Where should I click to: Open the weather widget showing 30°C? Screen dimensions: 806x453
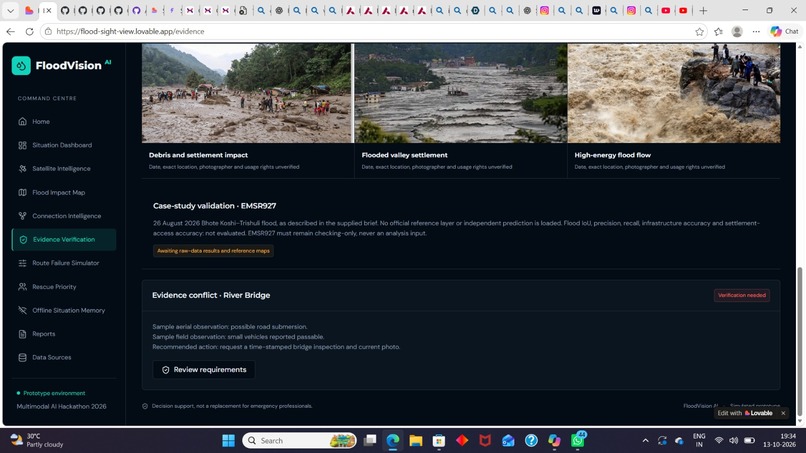[37, 441]
